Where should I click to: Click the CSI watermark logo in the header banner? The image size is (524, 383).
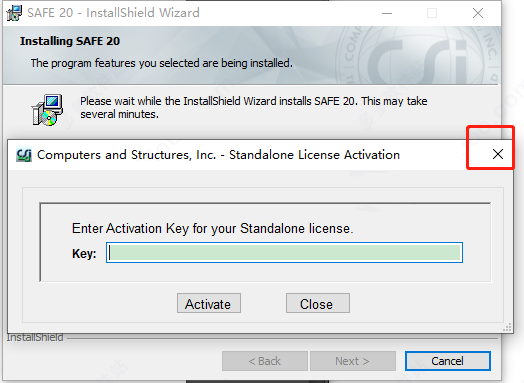click(418, 55)
